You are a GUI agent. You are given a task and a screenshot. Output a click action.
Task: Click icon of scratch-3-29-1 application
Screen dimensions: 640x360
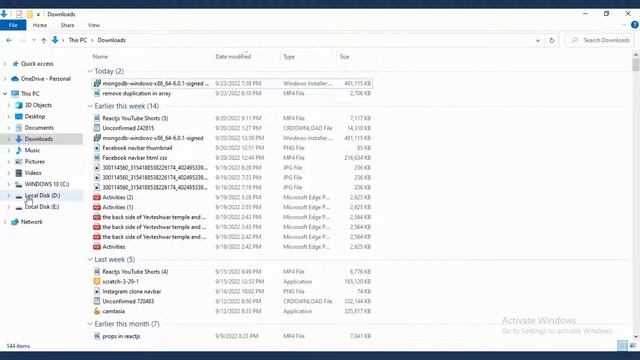97,281
